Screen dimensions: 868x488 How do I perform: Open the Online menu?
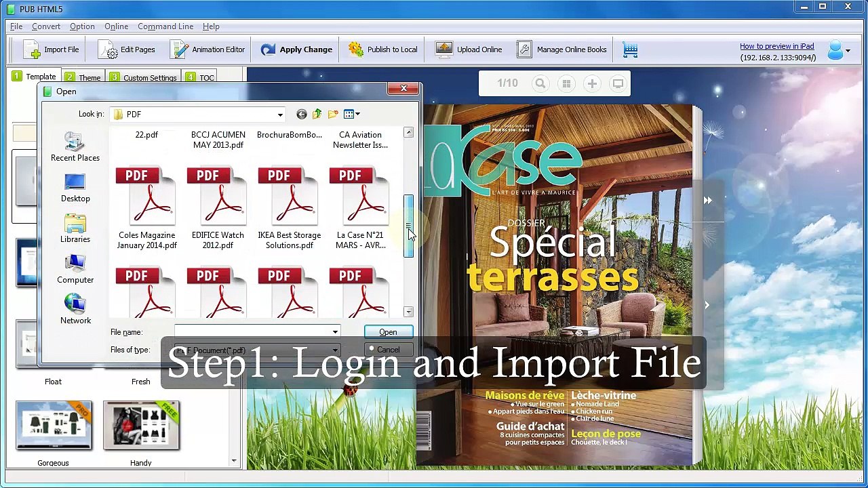click(116, 26)
